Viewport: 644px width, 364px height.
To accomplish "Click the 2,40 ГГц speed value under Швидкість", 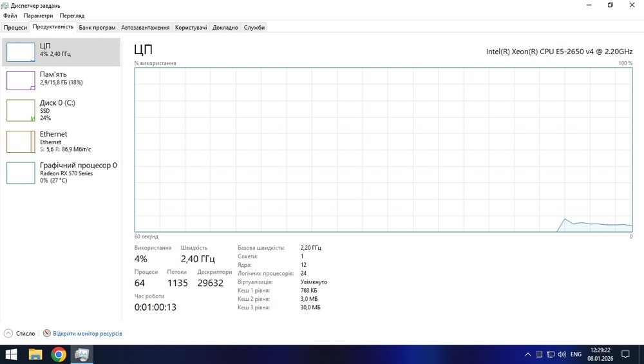I will tap(198, 259).
